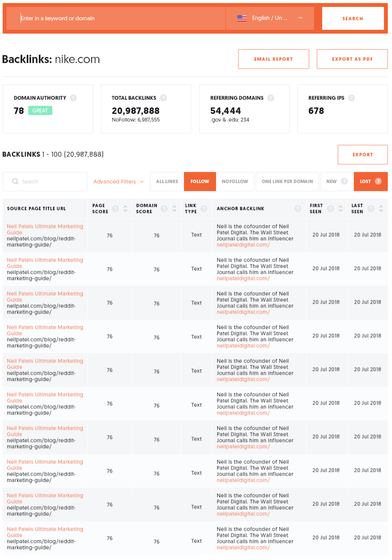Select the NoFollow filter tab
The height and width of the screenshot is (560, 392).
click(235, 182)
